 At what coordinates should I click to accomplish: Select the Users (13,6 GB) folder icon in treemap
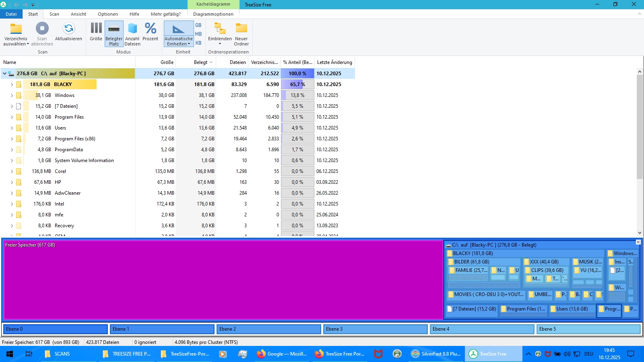[x=553, y=309]
